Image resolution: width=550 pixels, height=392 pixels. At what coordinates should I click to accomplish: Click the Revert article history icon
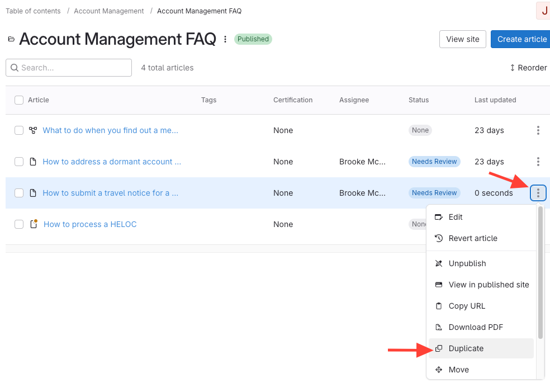coord(438,238)
